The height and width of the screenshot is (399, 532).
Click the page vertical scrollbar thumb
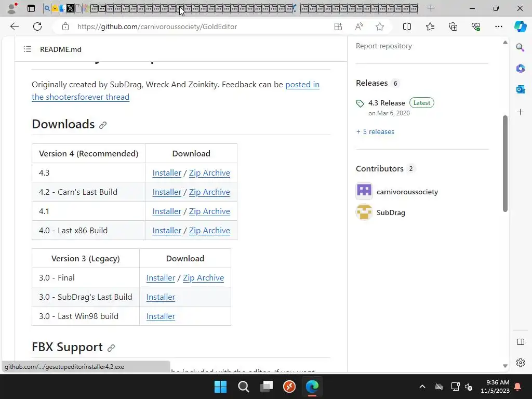pos(505,164)
